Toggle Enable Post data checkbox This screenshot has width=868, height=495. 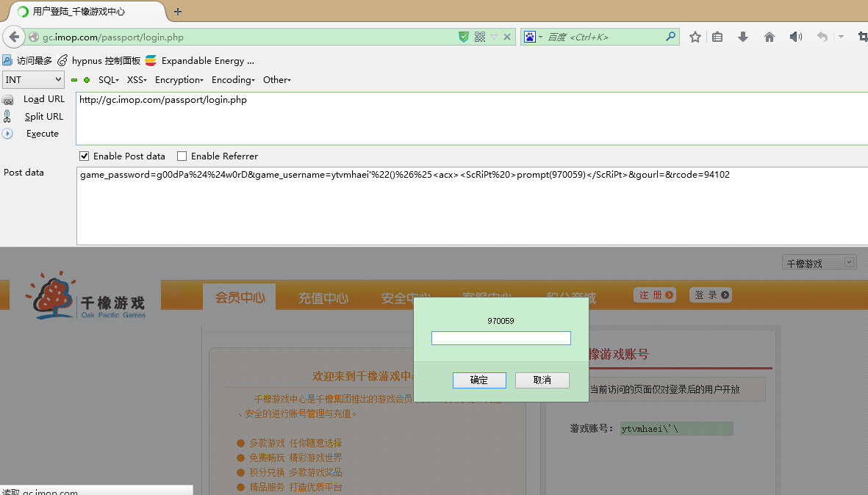pyautogui.click(x=84, y=156)
